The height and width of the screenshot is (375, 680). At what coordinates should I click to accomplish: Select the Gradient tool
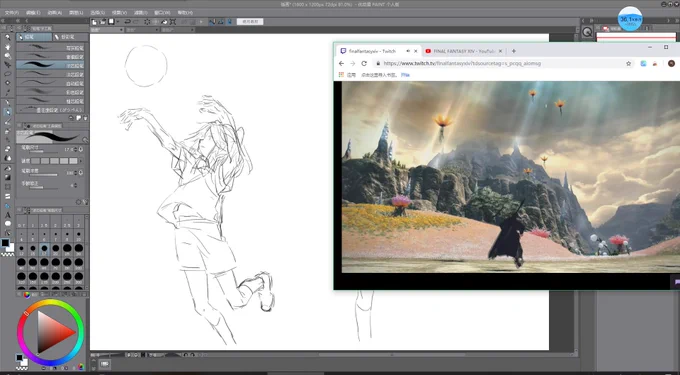tap(7, 177)
